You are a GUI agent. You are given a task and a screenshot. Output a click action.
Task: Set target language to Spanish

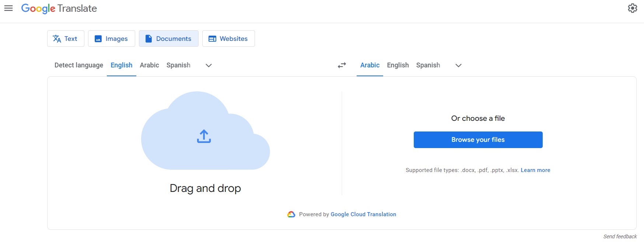point(428,65)
